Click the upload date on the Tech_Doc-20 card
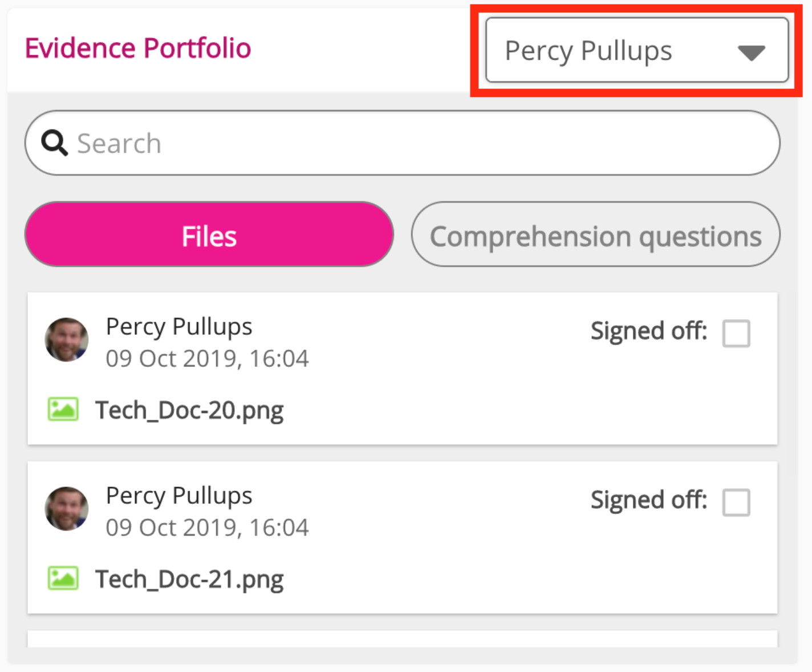812x672 pixels. (x=207, y=359)
